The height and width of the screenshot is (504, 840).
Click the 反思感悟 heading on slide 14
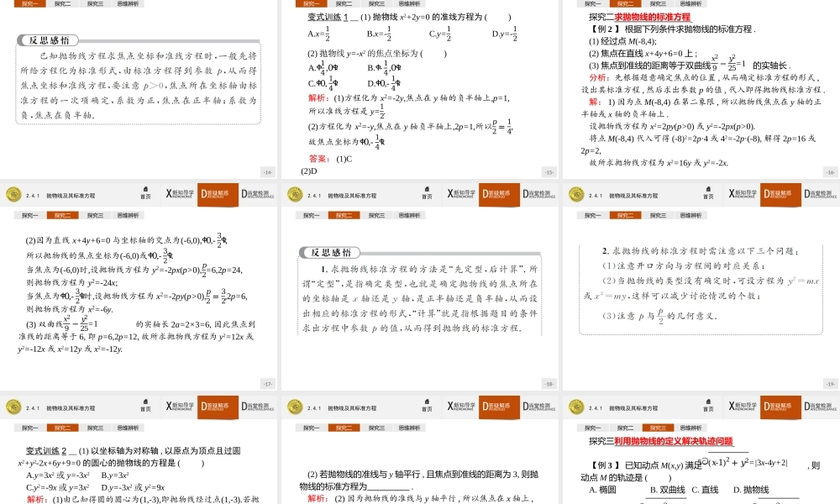click(x=48, y=40)
